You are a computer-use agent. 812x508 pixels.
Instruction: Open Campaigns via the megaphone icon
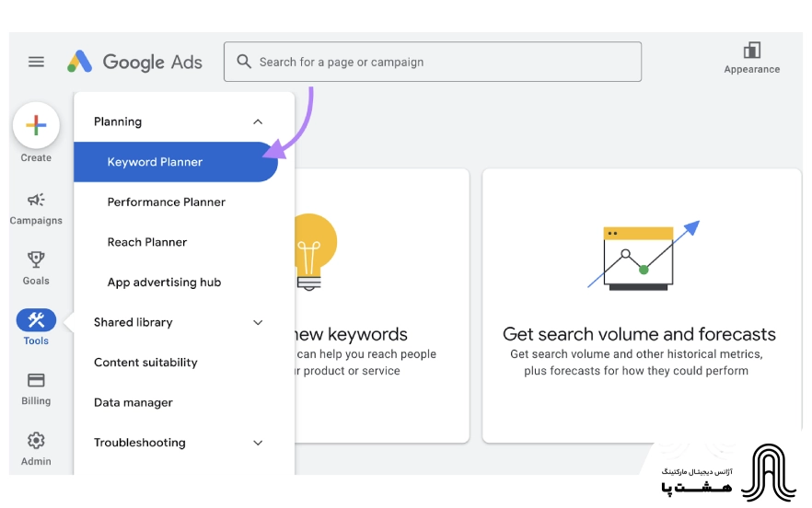36,200
